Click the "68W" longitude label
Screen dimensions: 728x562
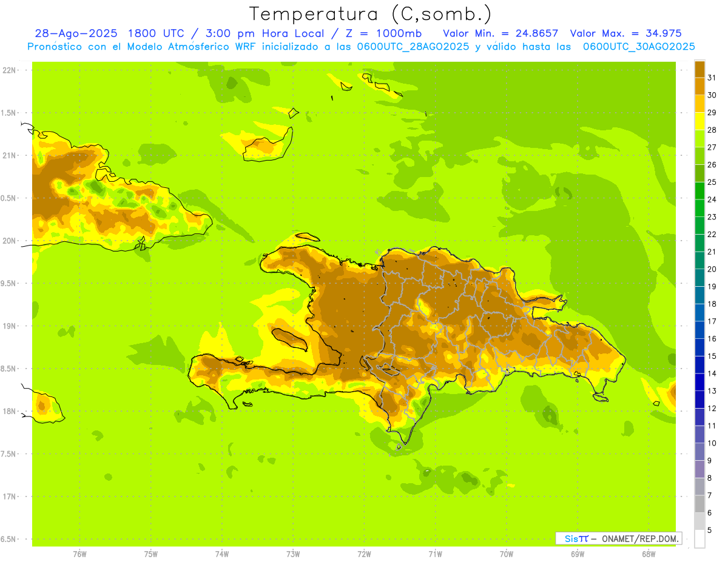648,554
